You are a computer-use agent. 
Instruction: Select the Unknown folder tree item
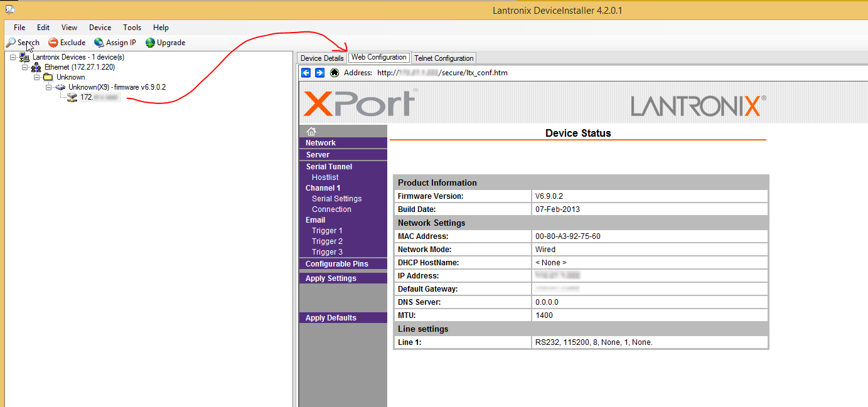tap(70, 77)
